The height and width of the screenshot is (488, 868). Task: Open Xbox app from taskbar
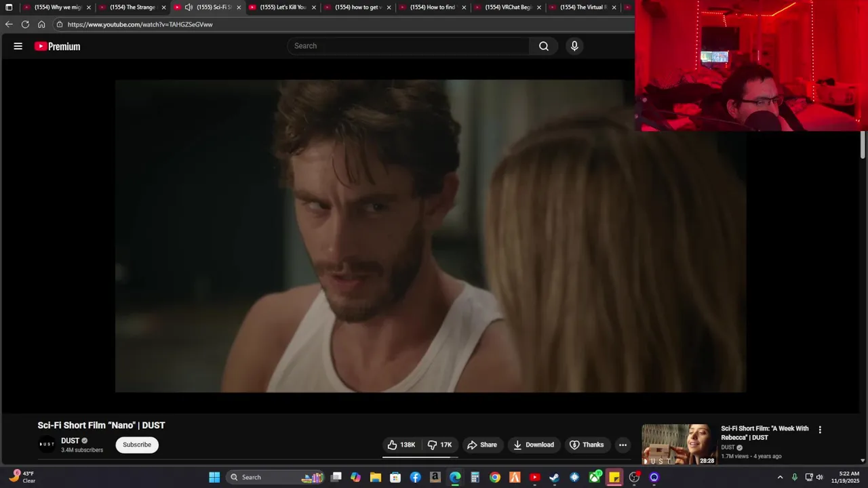595,477
